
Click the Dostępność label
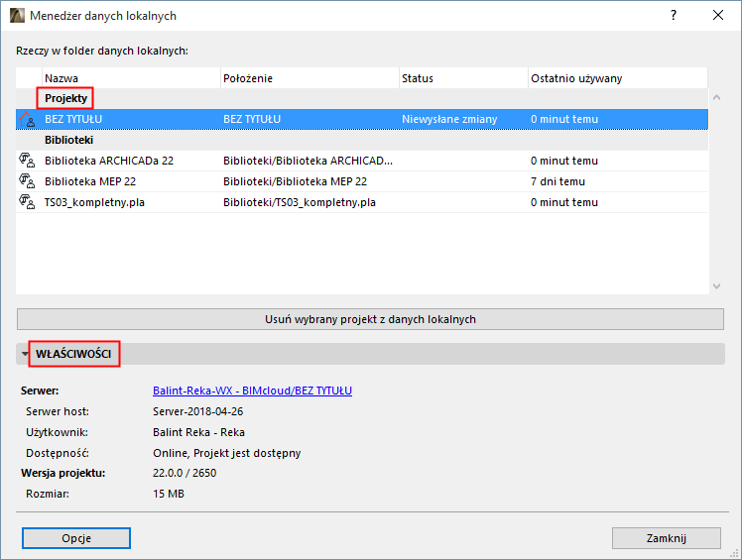click(x=58, y=453)
